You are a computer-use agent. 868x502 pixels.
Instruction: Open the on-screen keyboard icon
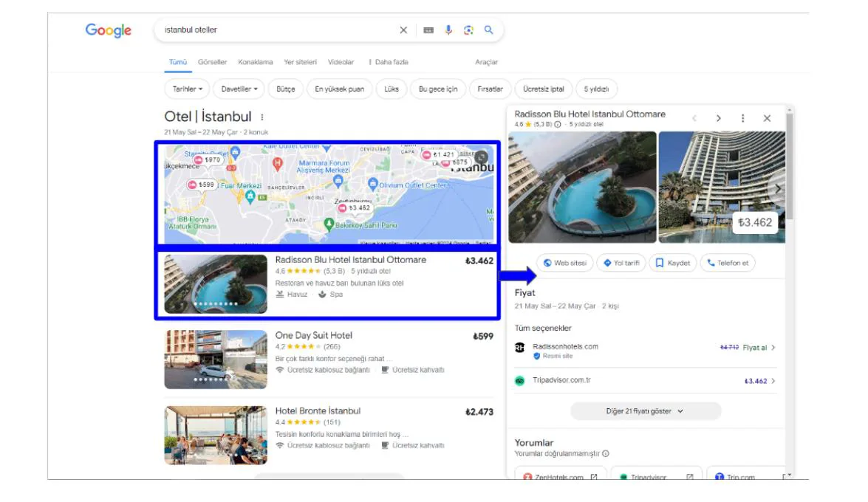428,30
